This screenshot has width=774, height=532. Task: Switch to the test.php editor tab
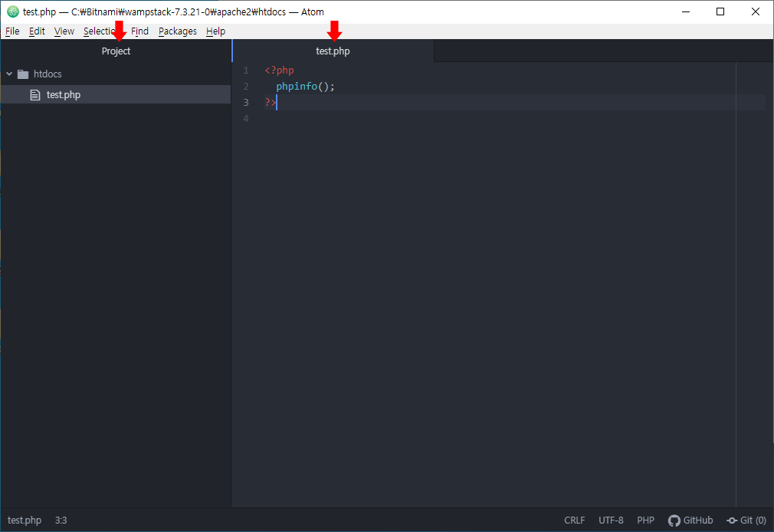click(x=333, y=51)
